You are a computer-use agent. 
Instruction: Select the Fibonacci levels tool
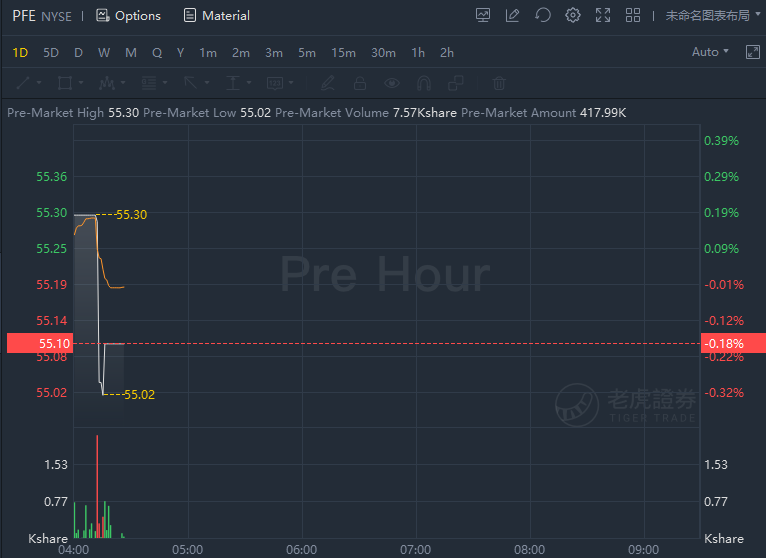click(x=149, y=83)
